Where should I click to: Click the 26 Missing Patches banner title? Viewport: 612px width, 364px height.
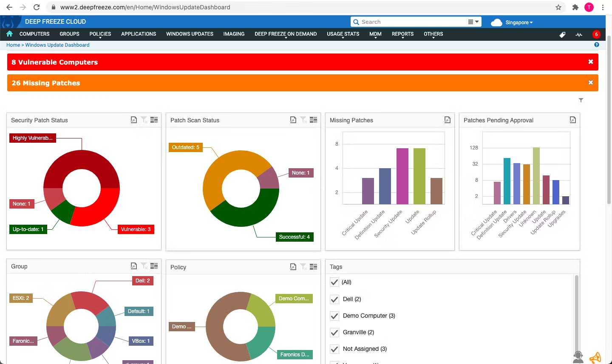(46, 83)
